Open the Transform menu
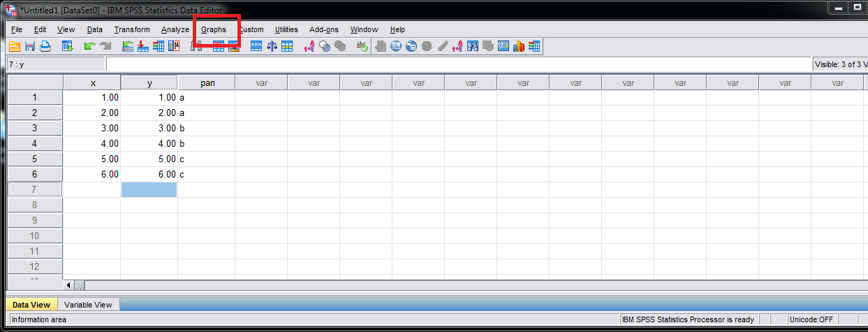 (132, 29)
